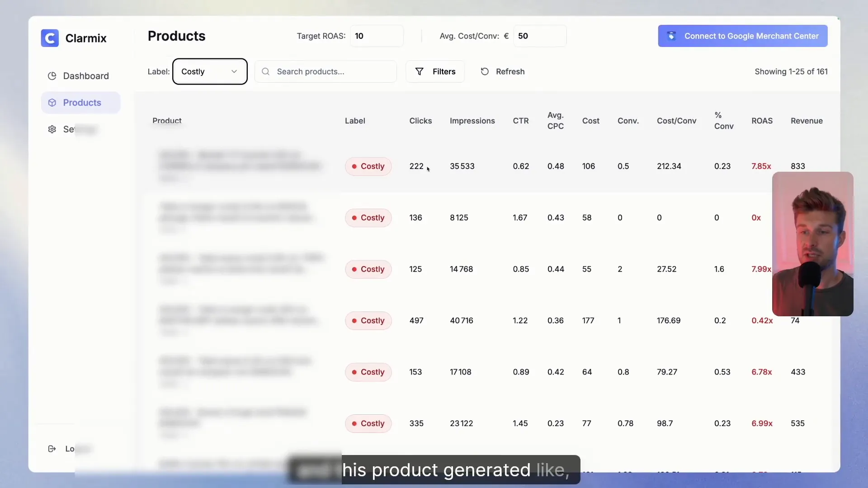
Task: Click Connect to Google Merchant Center
Action: [742, 36]
